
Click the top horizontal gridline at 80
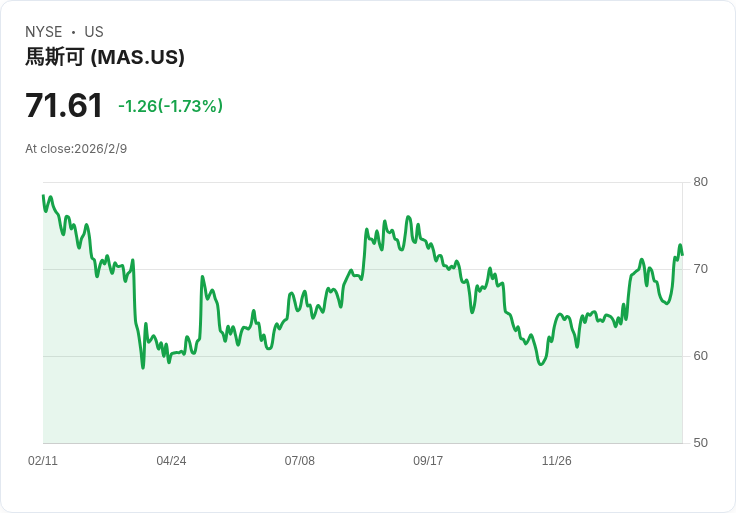point(360,182)
